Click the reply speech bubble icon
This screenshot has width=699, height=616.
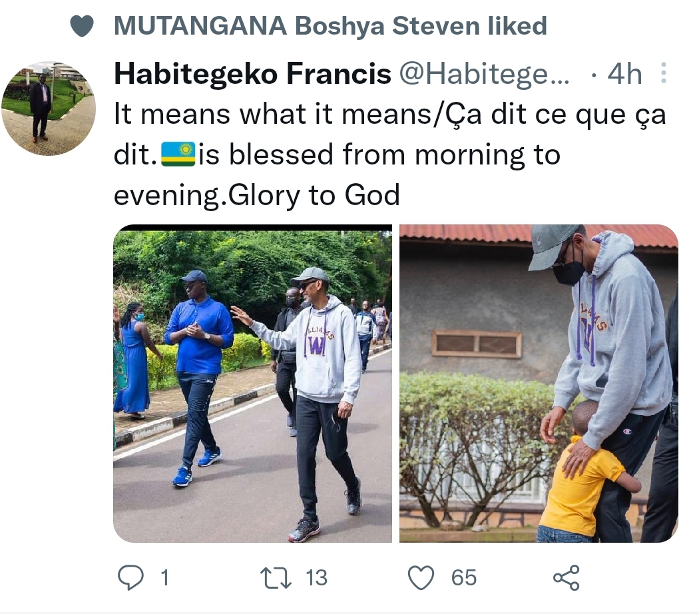pyautogui.click(x=130, y=577)
